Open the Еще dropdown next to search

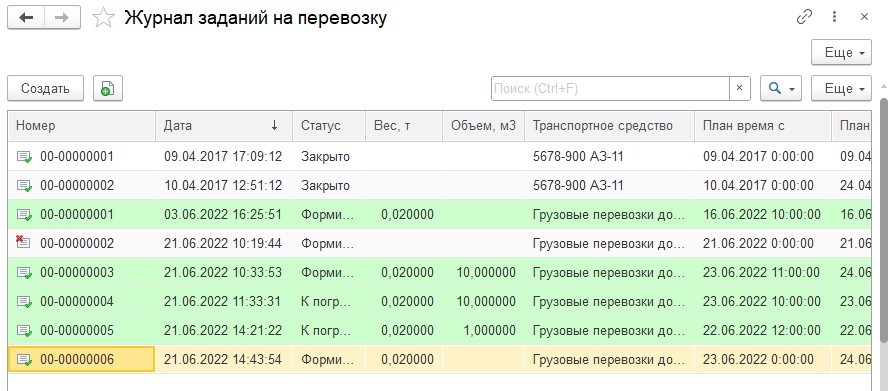(841, 88)
